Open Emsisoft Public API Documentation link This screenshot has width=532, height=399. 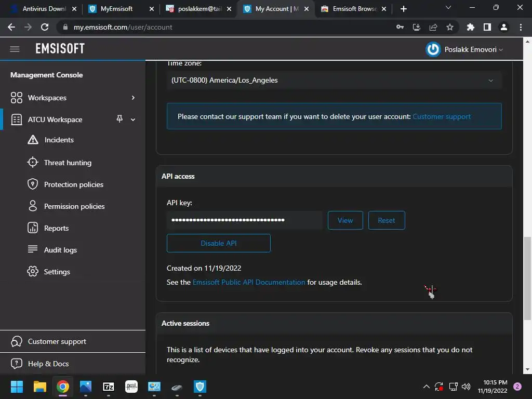pos(249,282)
